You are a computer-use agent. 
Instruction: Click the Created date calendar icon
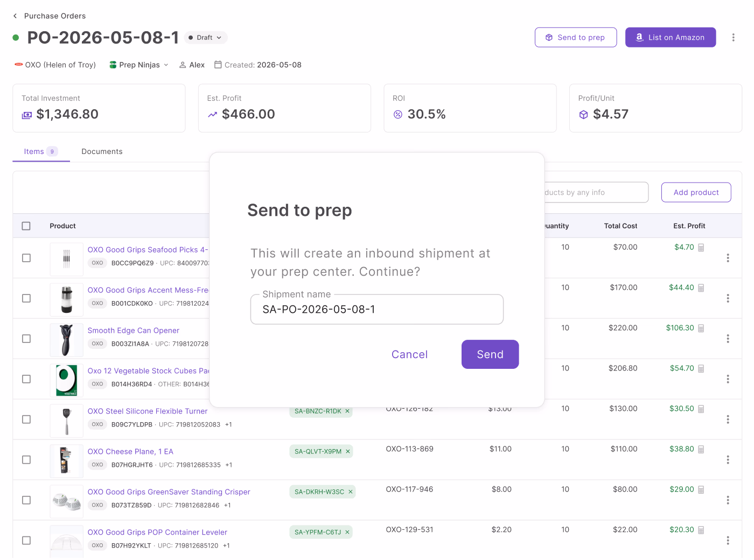click(x=218, y=65)
